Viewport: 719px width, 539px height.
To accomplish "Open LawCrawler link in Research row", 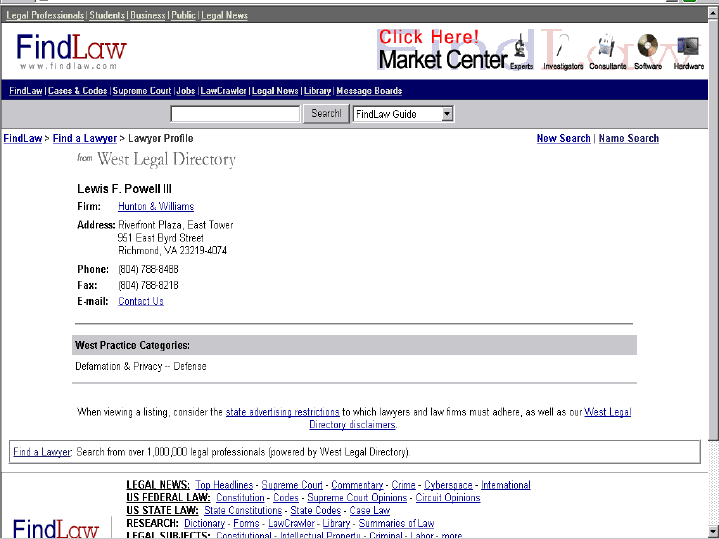I will tap(291, 523).
